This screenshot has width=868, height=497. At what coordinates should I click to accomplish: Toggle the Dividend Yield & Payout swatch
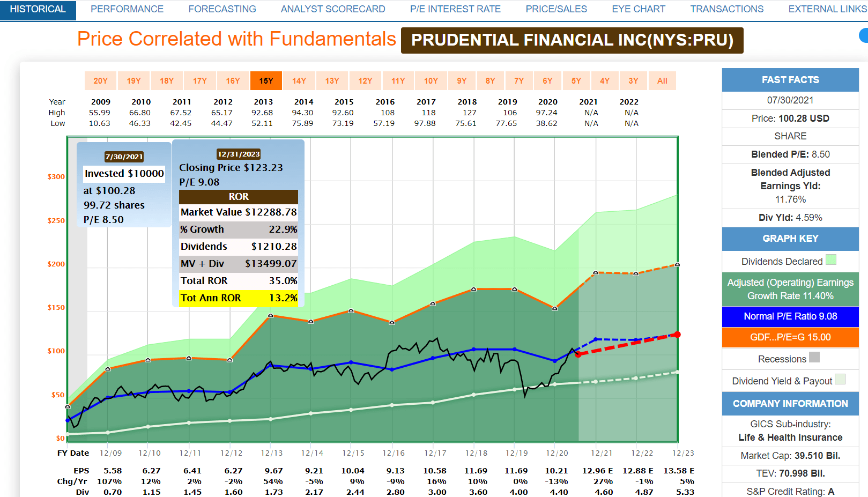(x=840, y=379)
